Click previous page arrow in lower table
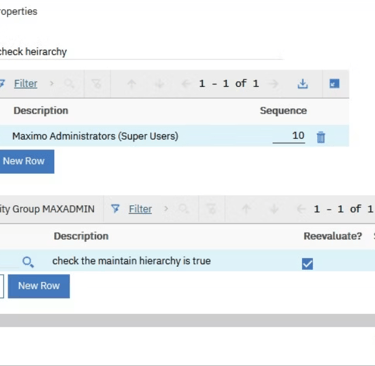 click(x=301, y=209)
